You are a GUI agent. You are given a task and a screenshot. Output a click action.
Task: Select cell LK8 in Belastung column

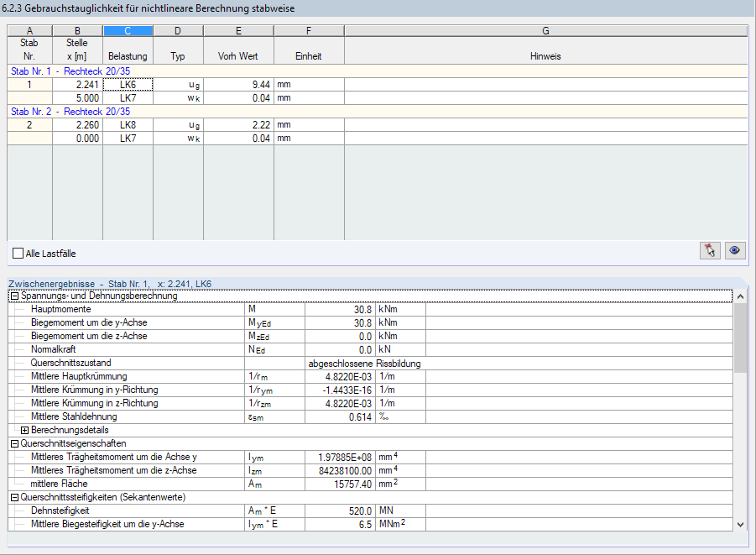point(128,125)
